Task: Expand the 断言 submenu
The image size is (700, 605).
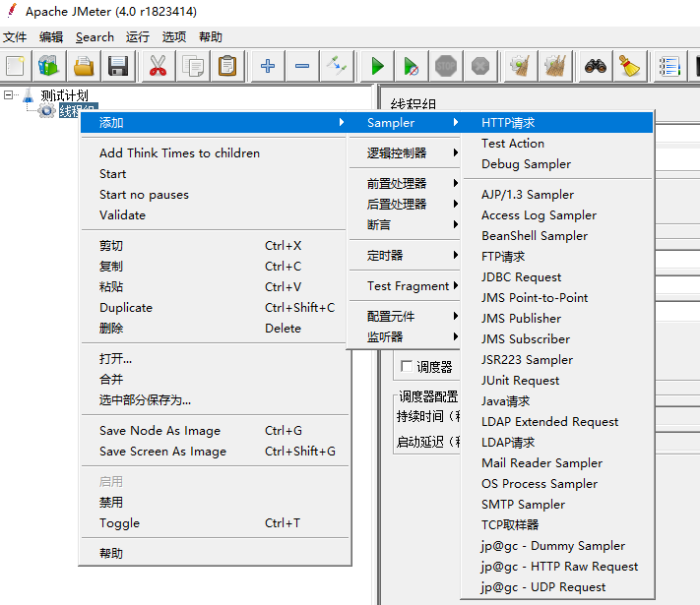Action: coord(405,224)
